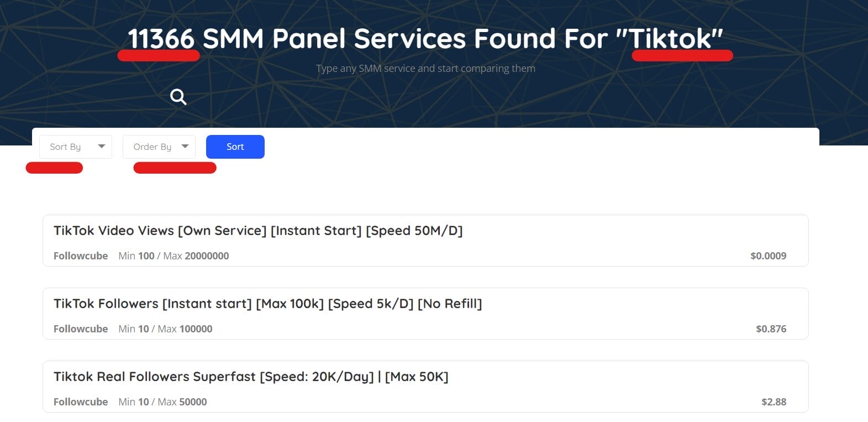Click the "Tiktok" keyword in the heading
This screenshot has width=868, height=422.
670,39
